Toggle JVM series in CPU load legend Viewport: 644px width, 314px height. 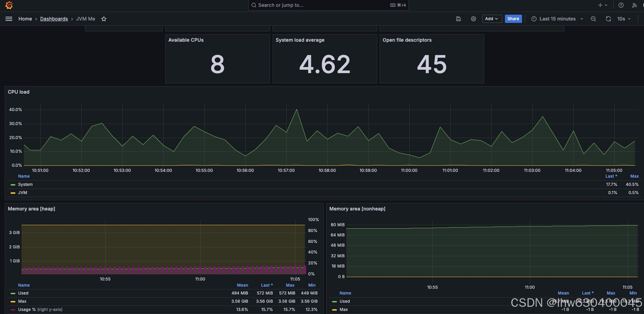pyautogui.click(x=23, y=193)
